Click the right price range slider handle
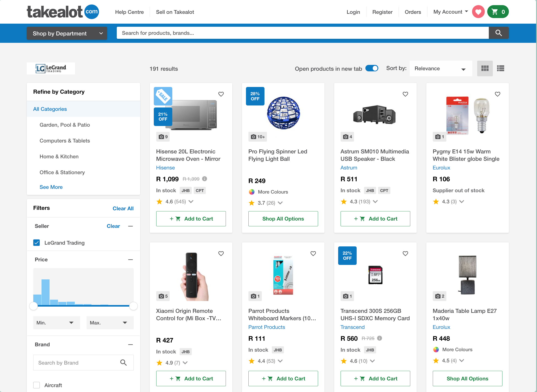This screenshot has height=392, width=537. (x=133, y=306)
